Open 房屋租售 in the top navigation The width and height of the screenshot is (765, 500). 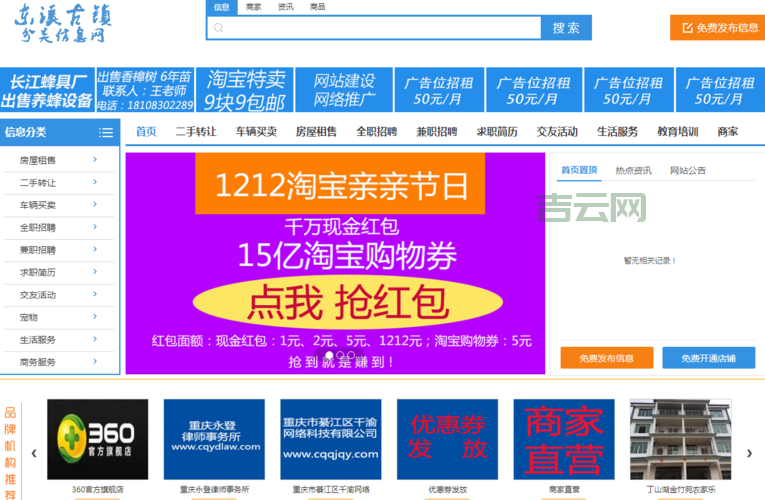pos(316,132)
